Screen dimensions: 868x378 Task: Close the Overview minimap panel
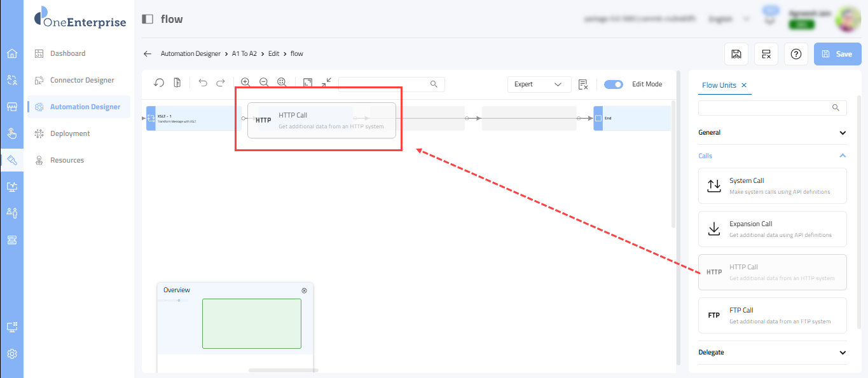[x=304, y=290]
